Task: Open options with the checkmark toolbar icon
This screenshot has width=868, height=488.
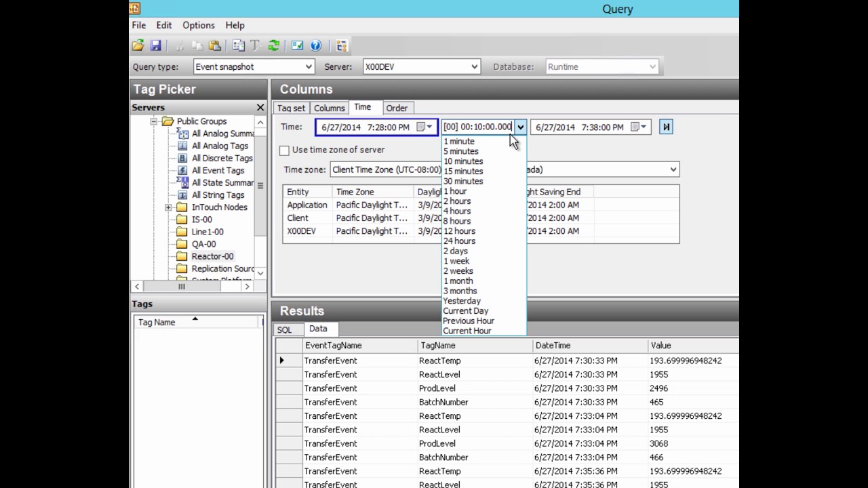Action: [297, 45]
